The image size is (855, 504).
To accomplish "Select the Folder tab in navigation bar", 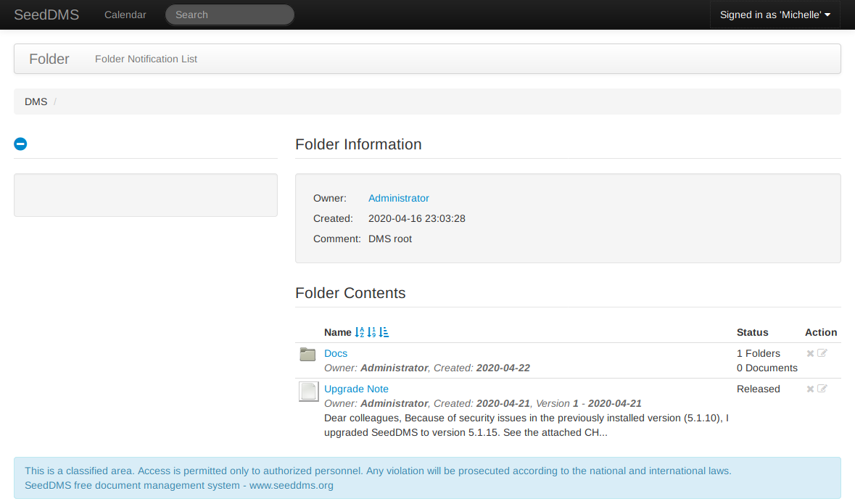I will coord(49,59).
